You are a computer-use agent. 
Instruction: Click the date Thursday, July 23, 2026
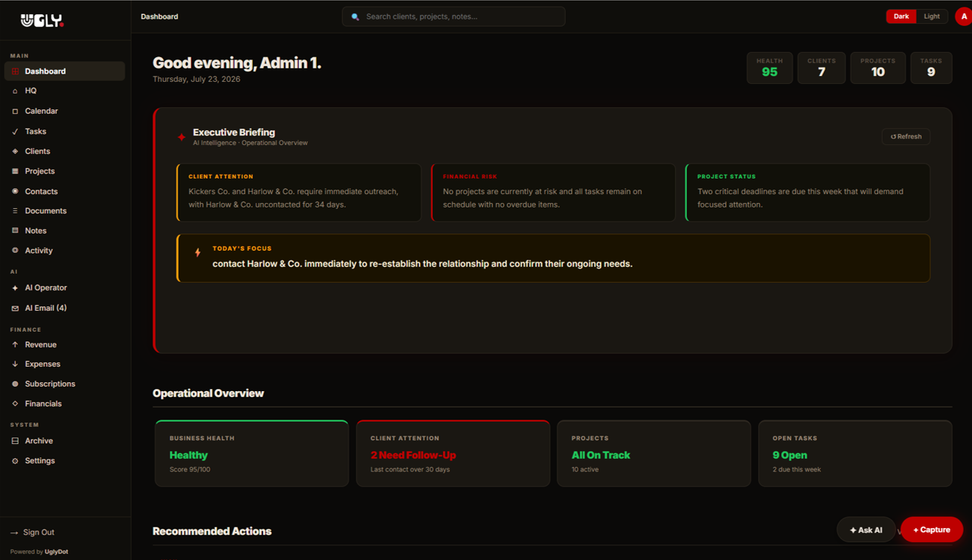196,79
